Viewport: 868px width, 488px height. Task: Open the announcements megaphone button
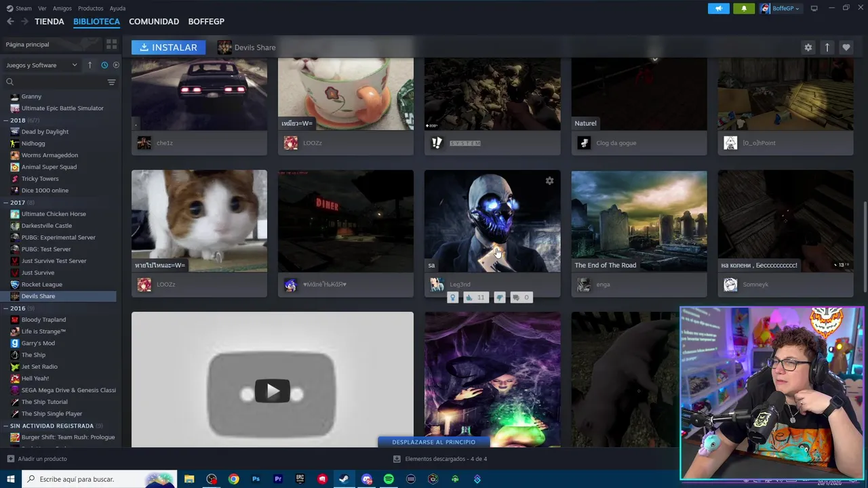click(719, 8)
